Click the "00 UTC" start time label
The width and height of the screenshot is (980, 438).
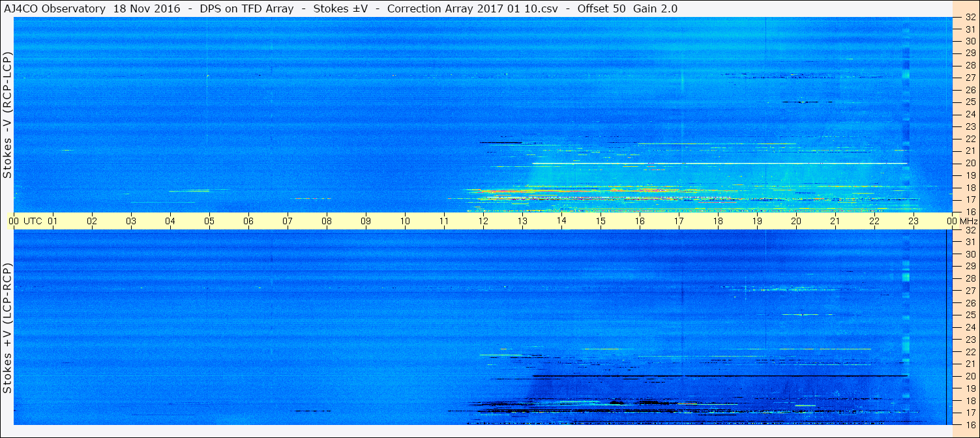(25, 221)
